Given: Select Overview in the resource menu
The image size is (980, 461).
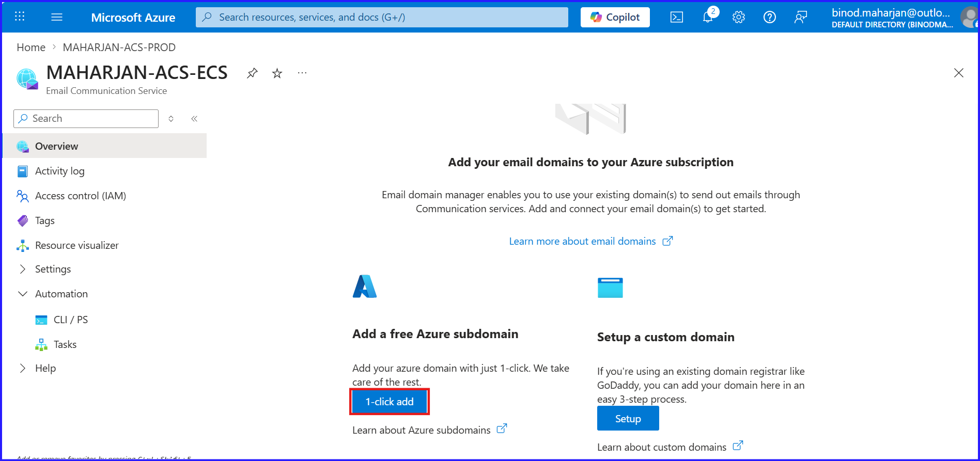Looking at the screenshot, I should click(x=105, y=146).
